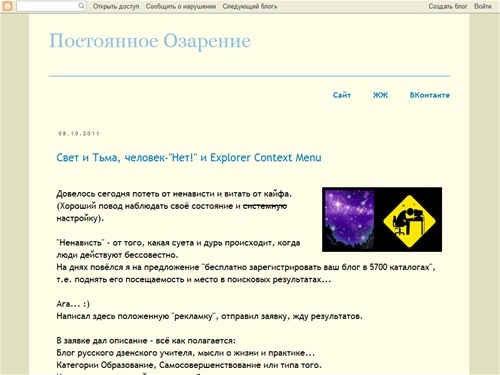Image resolution: width=500 pixels, height=375 pixels.
Task: Click the struck-through word 'системную'
Action: pos(265,206)
